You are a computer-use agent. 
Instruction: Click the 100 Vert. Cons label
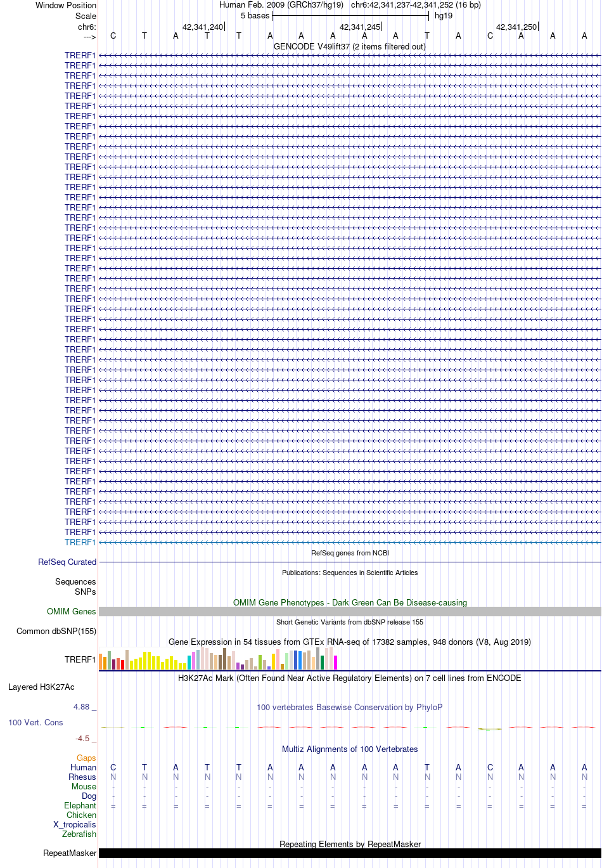(x=35, y=722)
